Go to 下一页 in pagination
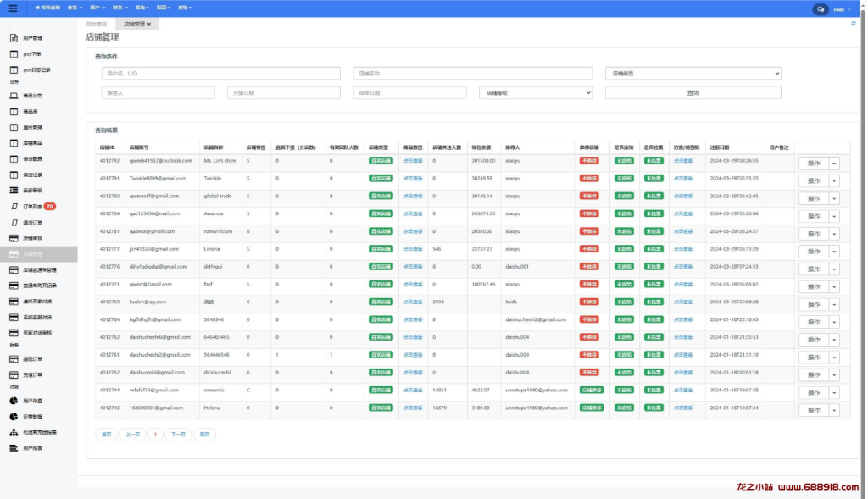The height and width of the screenshot is (499, 868). click(178, 435)
